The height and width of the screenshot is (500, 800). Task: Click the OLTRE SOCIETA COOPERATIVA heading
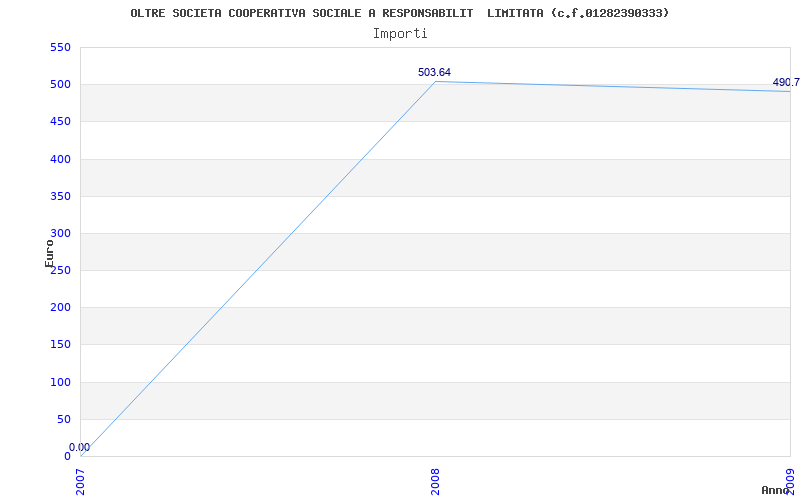point(399,13)
